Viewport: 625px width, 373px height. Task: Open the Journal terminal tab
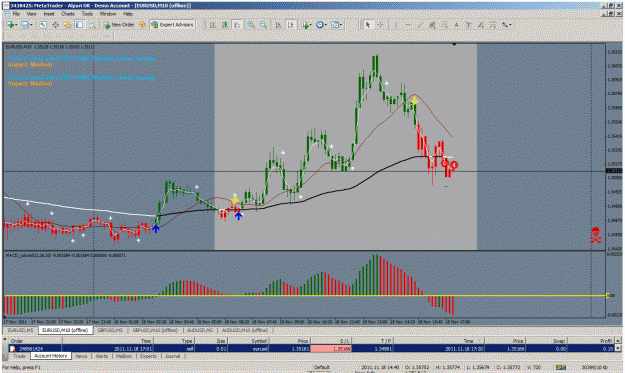pyautogui.click(x=173, y=356)
